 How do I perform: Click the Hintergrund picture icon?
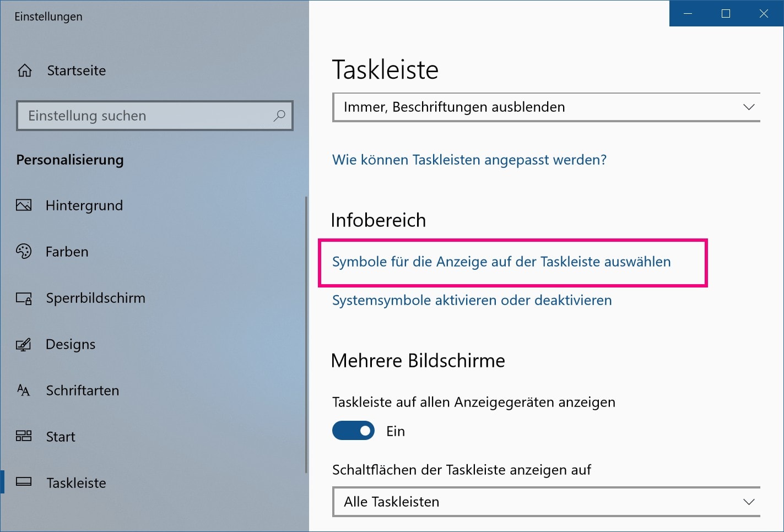[x=24, y=205]
